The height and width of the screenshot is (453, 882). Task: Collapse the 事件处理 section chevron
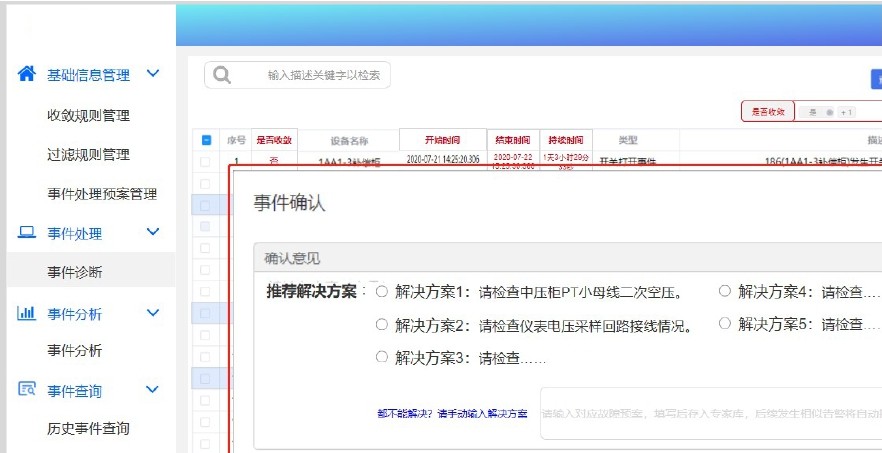(x=153, y=233)
